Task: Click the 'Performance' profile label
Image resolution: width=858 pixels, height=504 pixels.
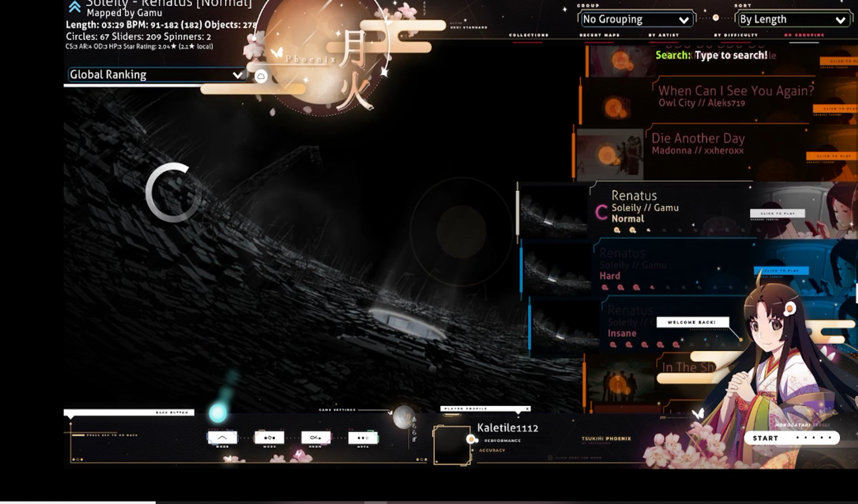Action: coord(502,441)
